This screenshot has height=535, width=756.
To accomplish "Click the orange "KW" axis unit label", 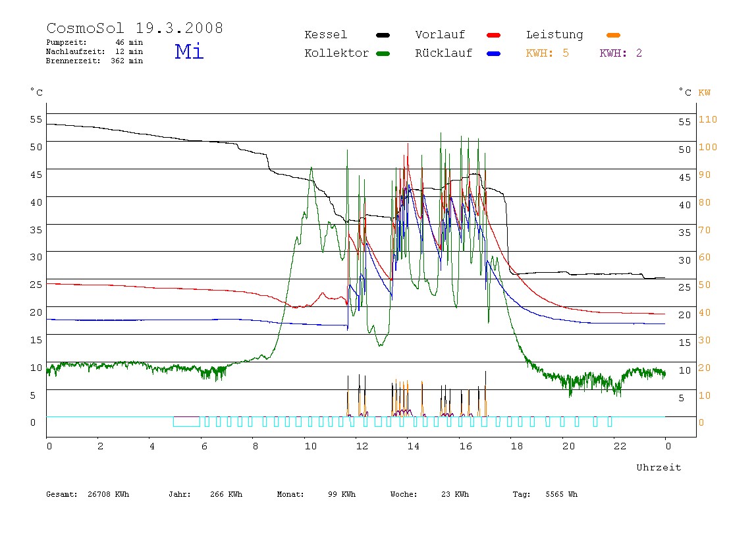I will tap(704, 93).
